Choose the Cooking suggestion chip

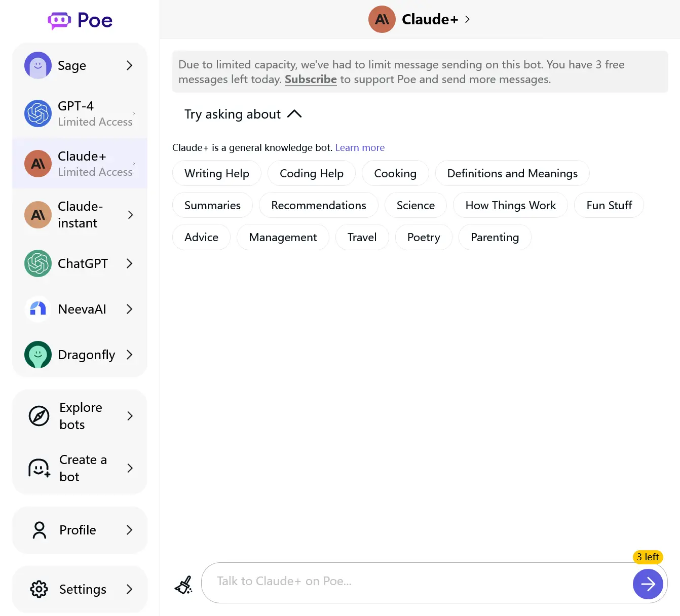point(395,173)
